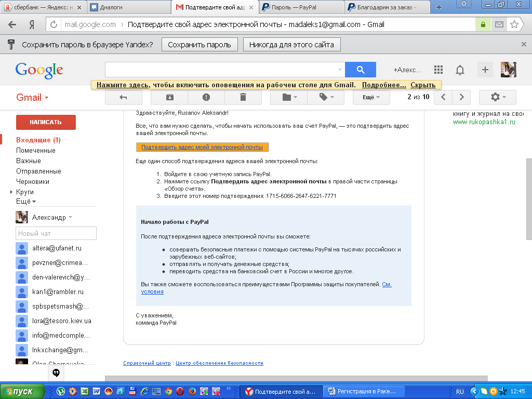Switch to the 'Диалоги' tab
The width and height of the screenshot is (532, 399).
click(x=129, y=7)
